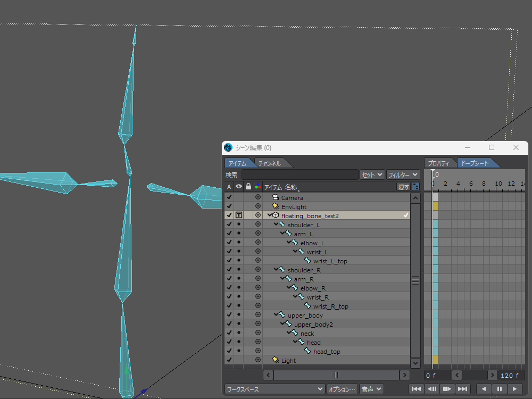532x399 pixels.
Task: Click the hierarchy view icon beside 隠す
Action: [x=415, y=187]
